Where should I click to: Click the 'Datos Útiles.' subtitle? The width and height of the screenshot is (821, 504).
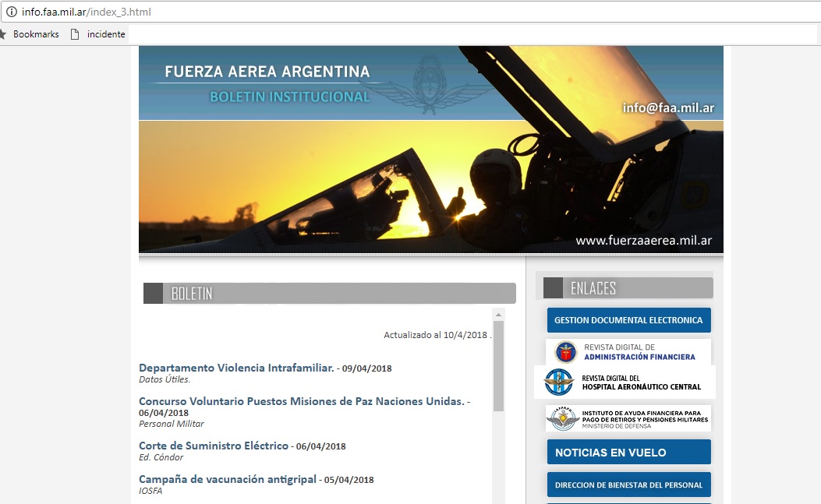(165, 379)
